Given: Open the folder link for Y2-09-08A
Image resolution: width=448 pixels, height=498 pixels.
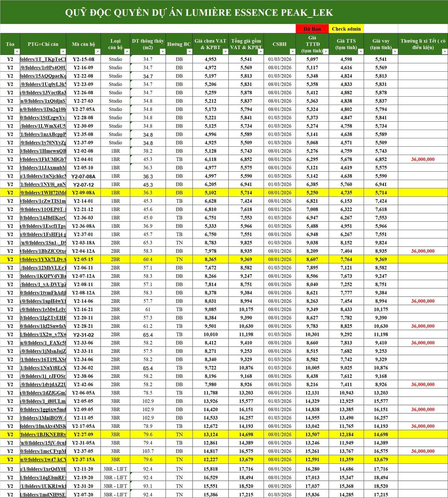Looking at the screenshot, I should 43,193.
